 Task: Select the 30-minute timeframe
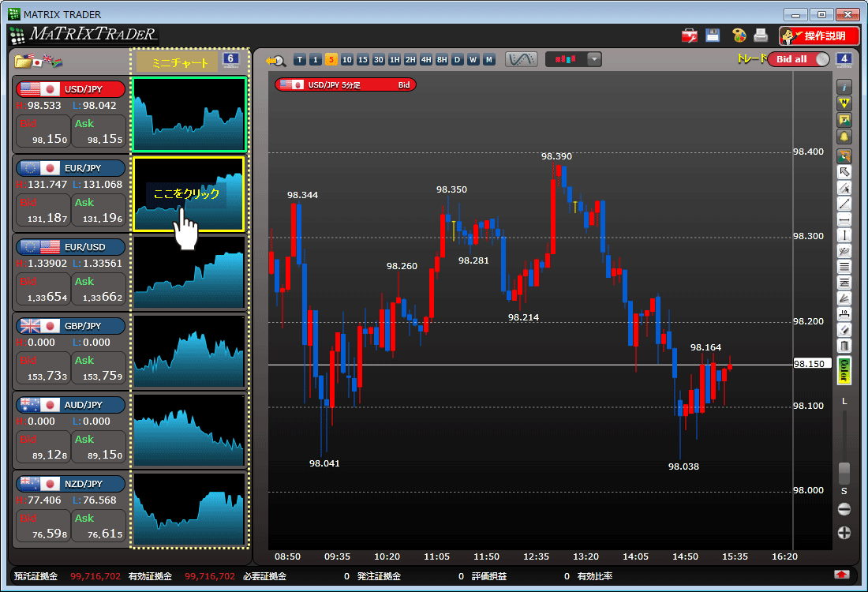click(x=378, y=60)
